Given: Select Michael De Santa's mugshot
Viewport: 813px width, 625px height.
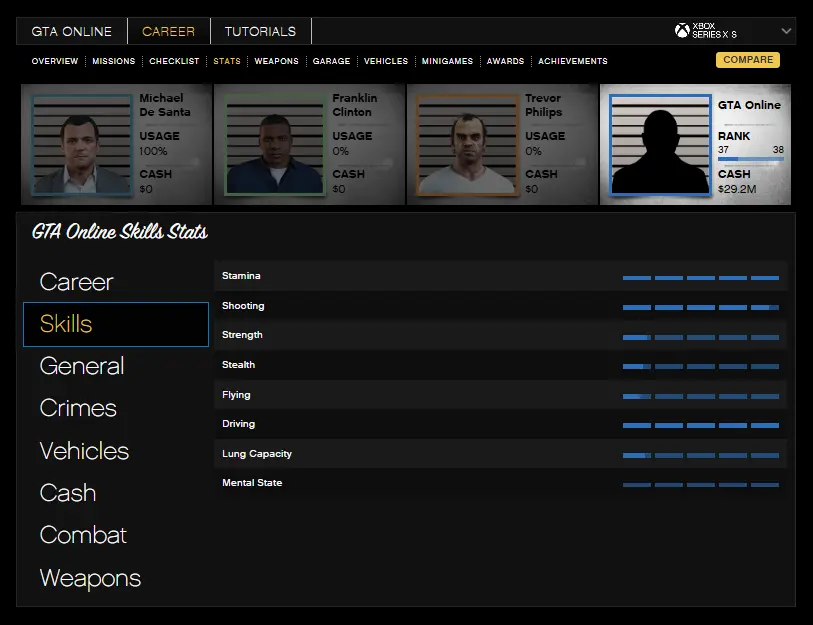Looking at the screenshot, I should coord(83,145).
